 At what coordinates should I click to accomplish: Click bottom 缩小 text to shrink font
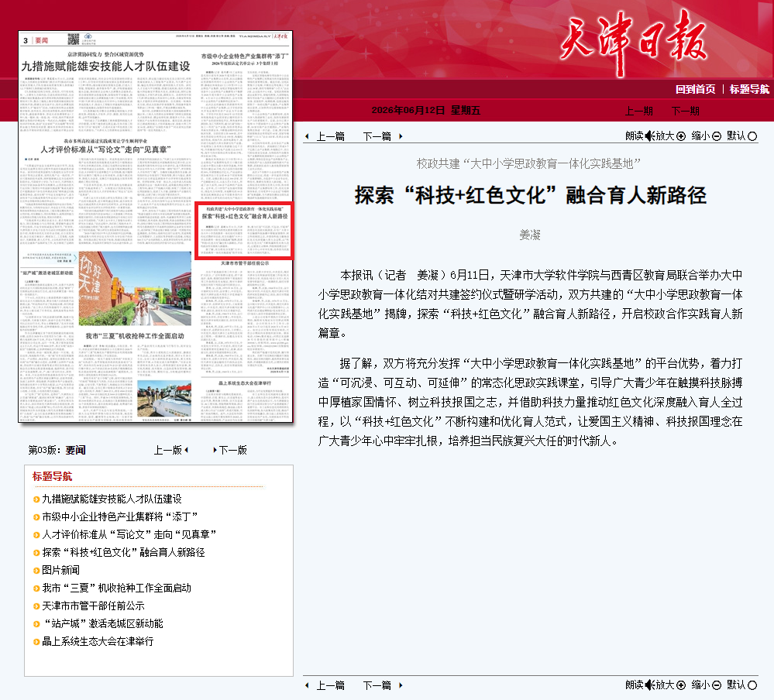coord(700,685)
